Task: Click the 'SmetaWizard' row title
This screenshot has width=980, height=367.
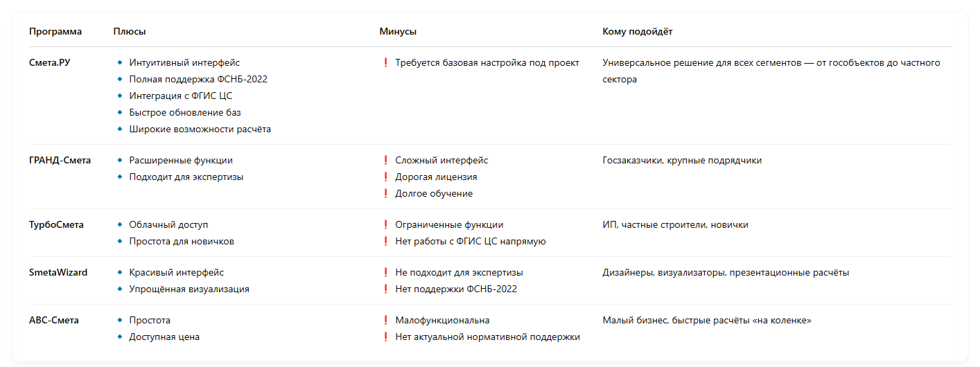Action: tap(58, 272)
